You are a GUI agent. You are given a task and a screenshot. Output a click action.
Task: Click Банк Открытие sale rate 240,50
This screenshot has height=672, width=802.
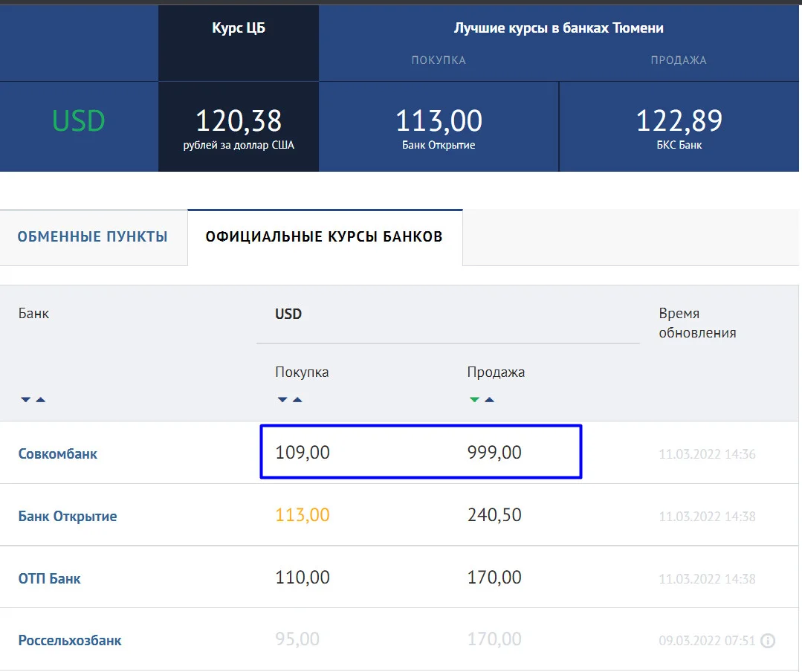click(x=494, y=515)
